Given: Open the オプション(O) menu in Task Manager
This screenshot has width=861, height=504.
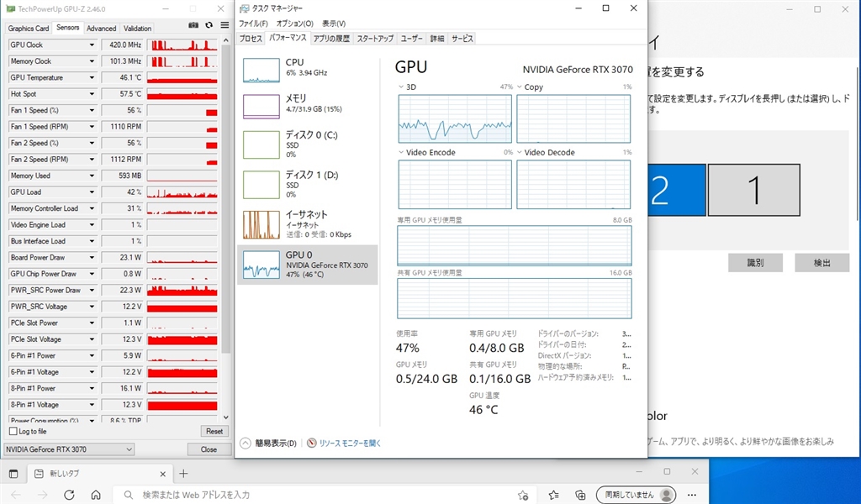Looking at the screenshot, I should point(295,24).
